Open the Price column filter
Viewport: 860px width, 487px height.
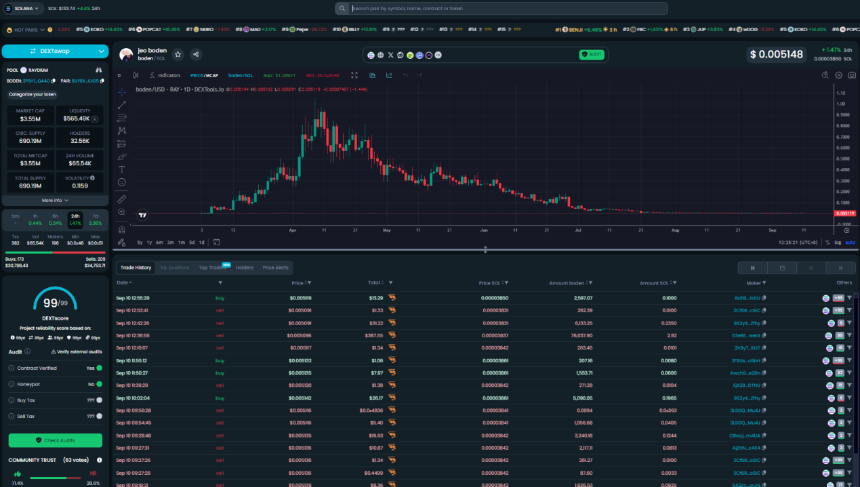[x=309, y=283]
